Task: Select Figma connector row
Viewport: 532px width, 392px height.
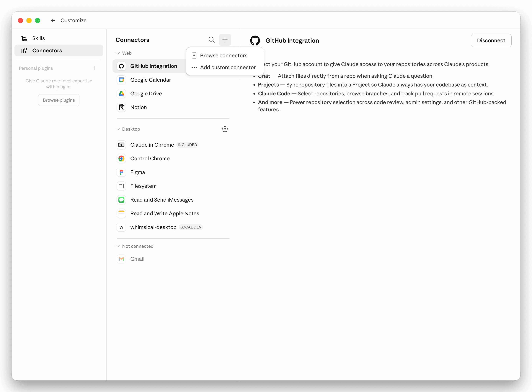Action: (x=173, y=172)
